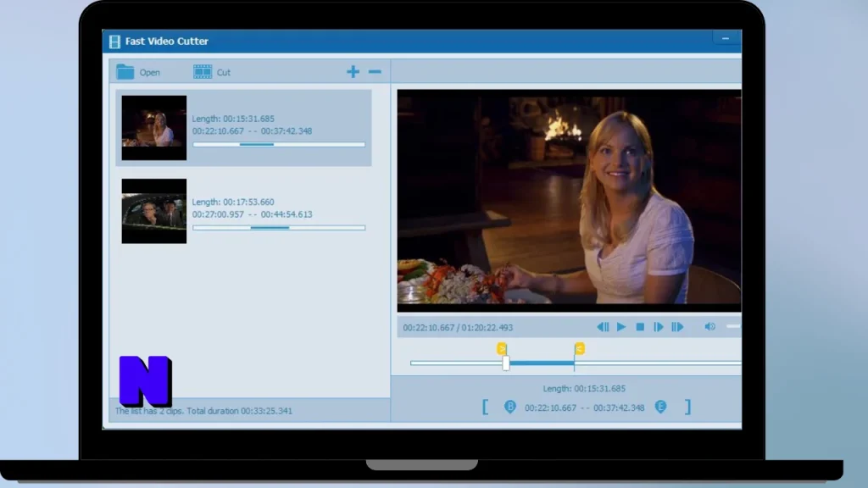Stop video playback
Viewport: 868px width, 488px height.
tap(640, 327)
